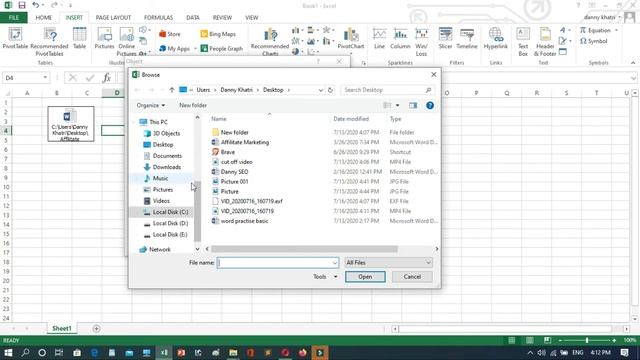640x360 pixels.
Task: Open the FILE tab
Action: pyautogui.click(x=13, y=18)
